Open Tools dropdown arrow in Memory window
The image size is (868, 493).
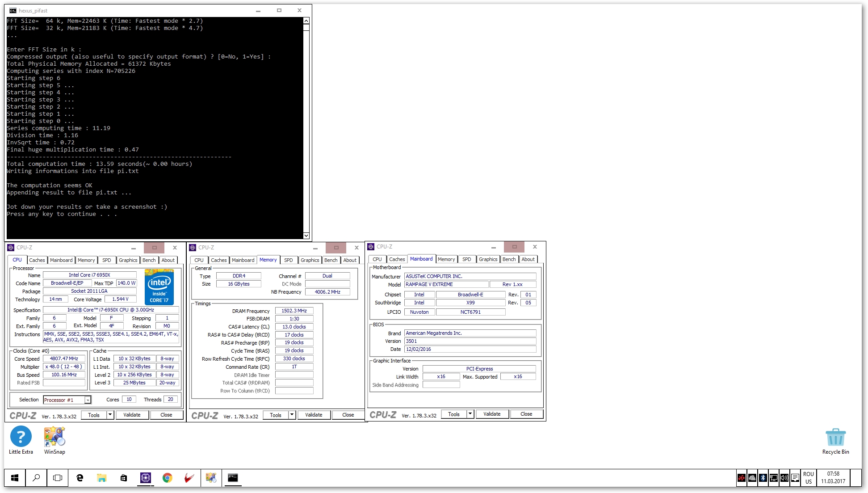tap(292, 415)
